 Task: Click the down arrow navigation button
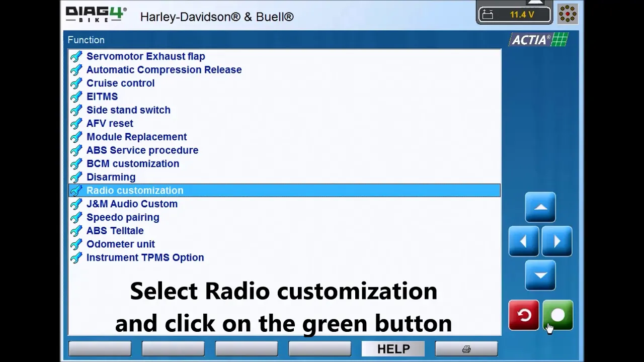(x=540, y=275)
